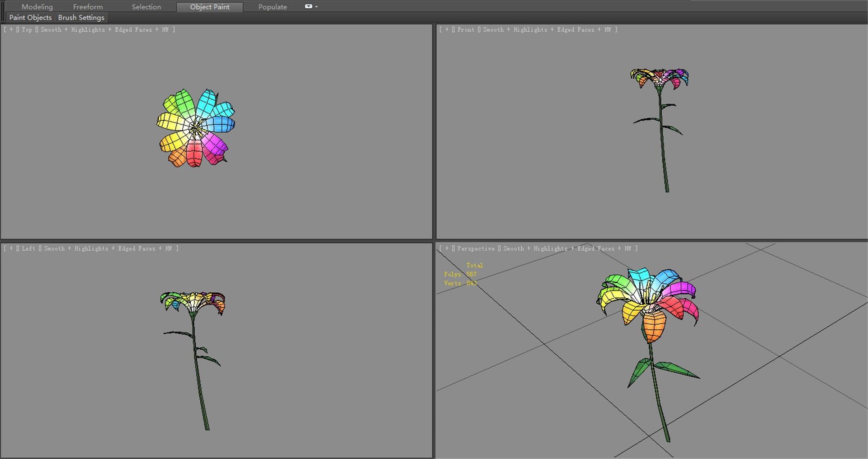The width and height of the screenshot is (868, 459).
Task: Click the Top view name label
Action: point(27,30)
